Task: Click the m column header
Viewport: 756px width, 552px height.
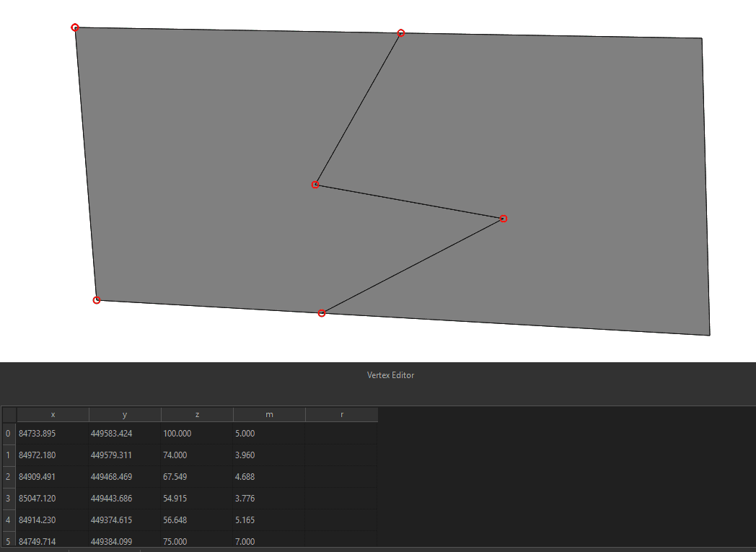Action: pyautogui.click(x=269, y=414)
